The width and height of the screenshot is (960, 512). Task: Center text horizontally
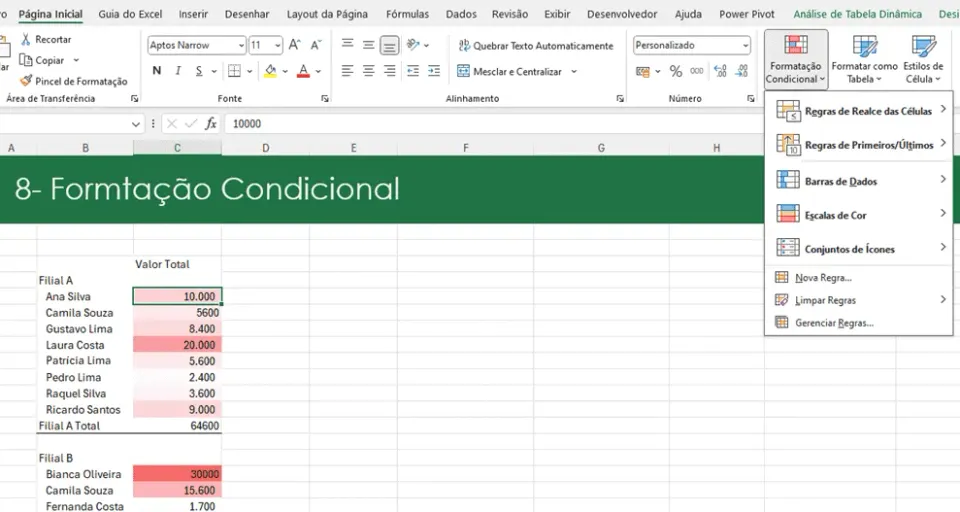tap(369, 71)
